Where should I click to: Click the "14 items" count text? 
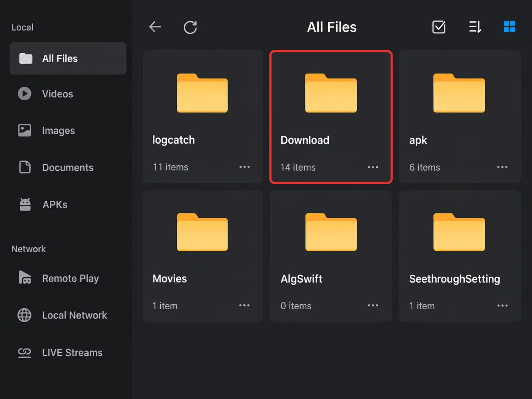click(298, 168)
